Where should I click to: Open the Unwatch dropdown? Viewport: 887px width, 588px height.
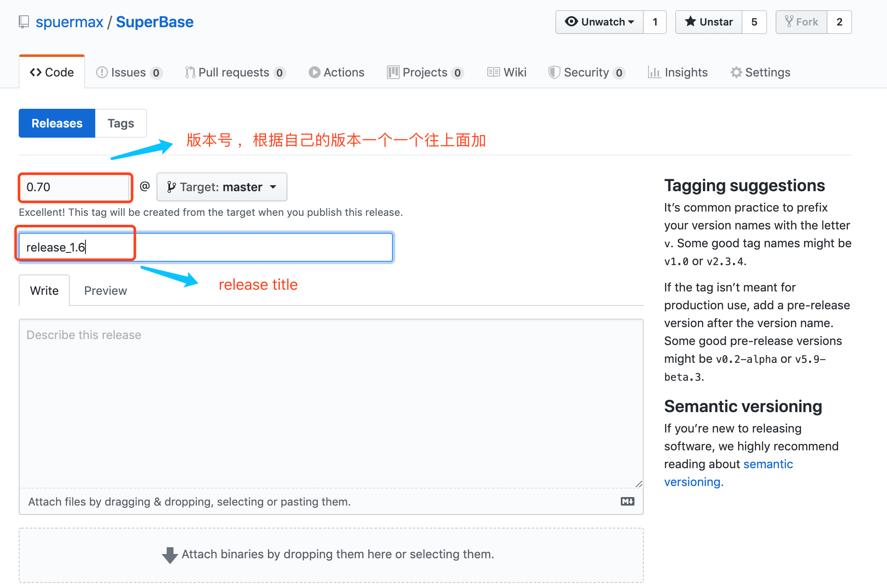click(599, 22)
